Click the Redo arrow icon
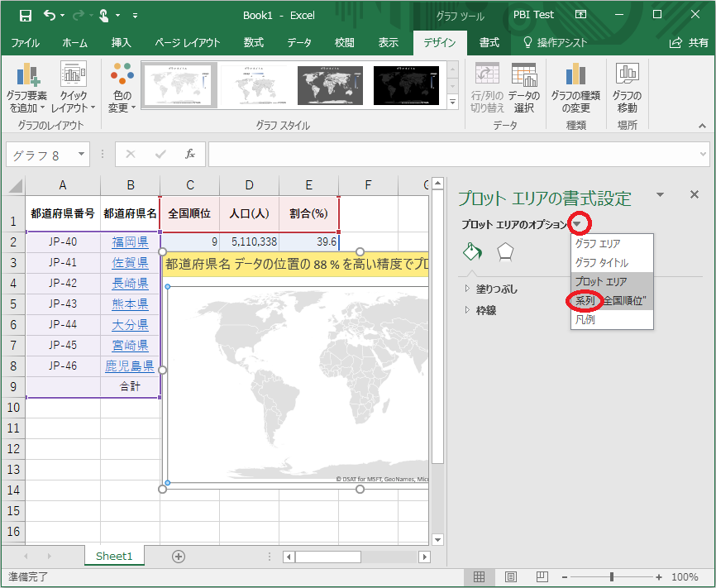716x588 pixels. pyautogui.click(x=79, y=16)
